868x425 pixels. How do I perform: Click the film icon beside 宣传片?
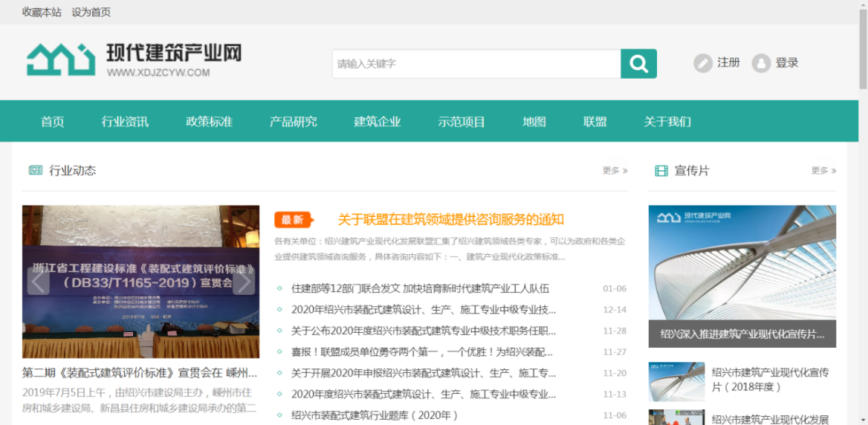click(661, 170)
